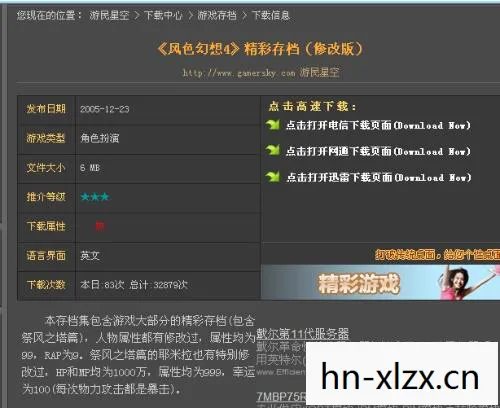Click the green arrow icon beside 网通下载
This screenshot has width=500, height=408.
[x=273, y=151]
